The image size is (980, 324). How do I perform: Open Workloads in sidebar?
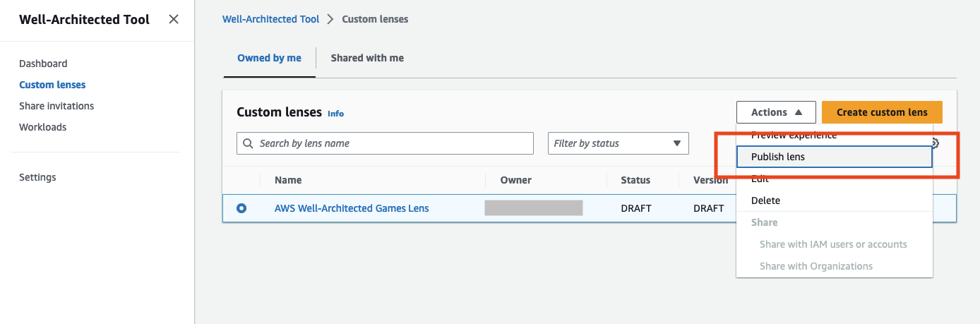click(x=42, y=127)
